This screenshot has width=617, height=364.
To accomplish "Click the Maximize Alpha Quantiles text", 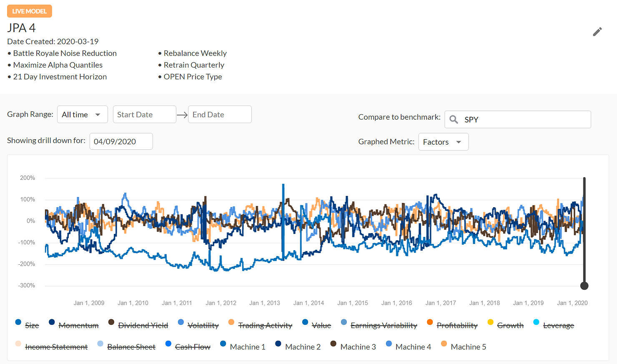I will 58,65.
